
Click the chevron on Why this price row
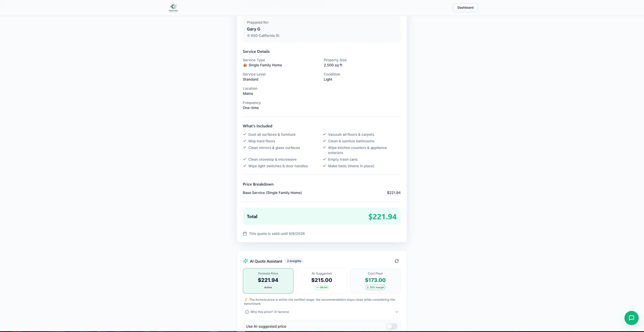397,312
